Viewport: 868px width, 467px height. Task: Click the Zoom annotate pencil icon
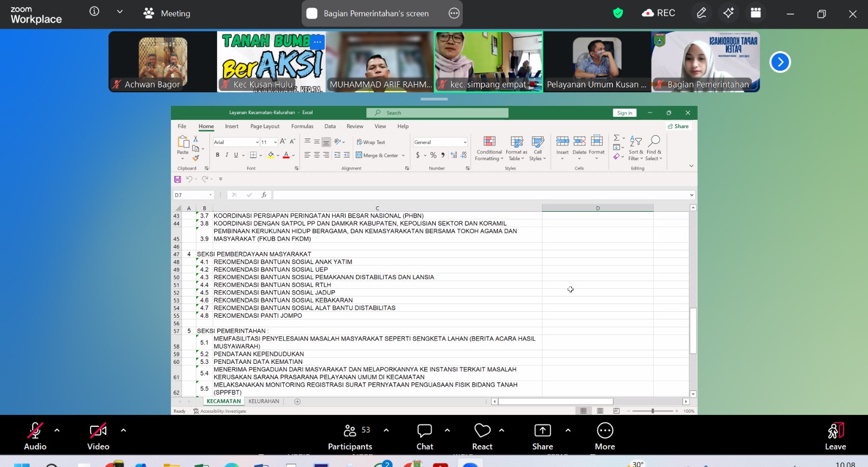701,12
